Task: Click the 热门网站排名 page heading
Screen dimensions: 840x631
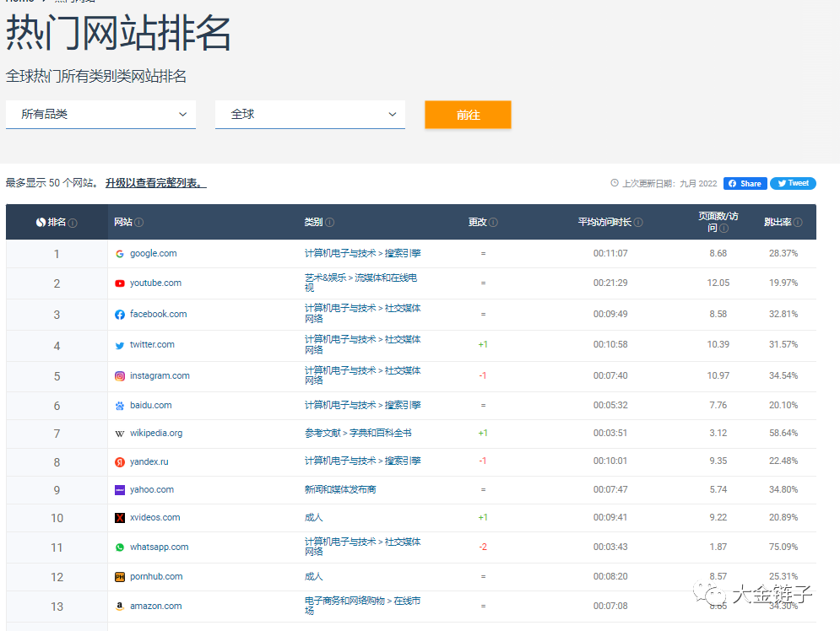Action: coord(118,33)
